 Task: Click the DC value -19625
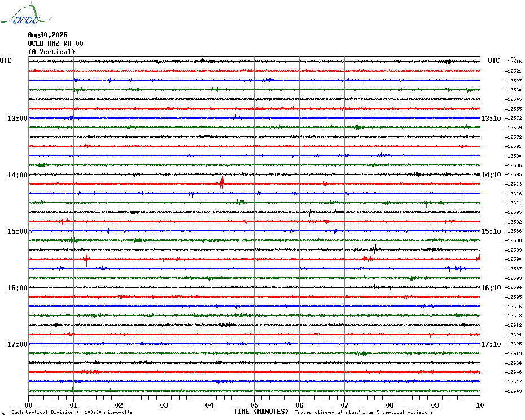(x=513, y=344)
